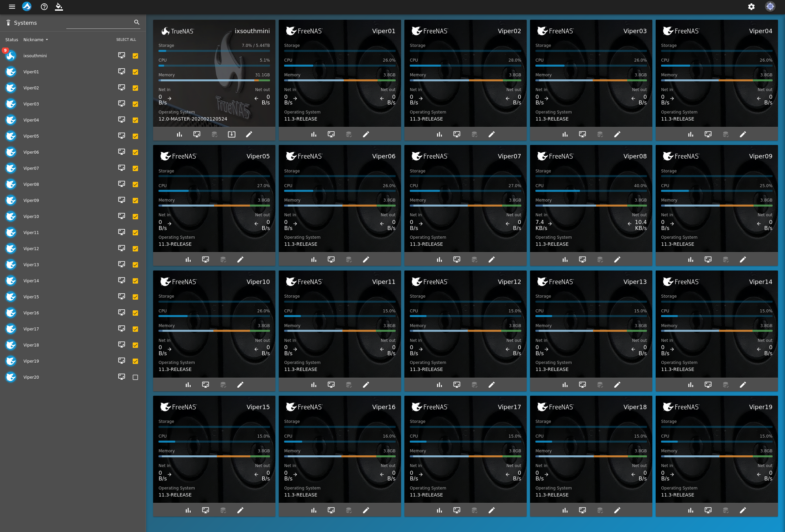Select Viper17 row in systems list
The width and height of the screenshot is (785, 532).
tap(73, 329)
